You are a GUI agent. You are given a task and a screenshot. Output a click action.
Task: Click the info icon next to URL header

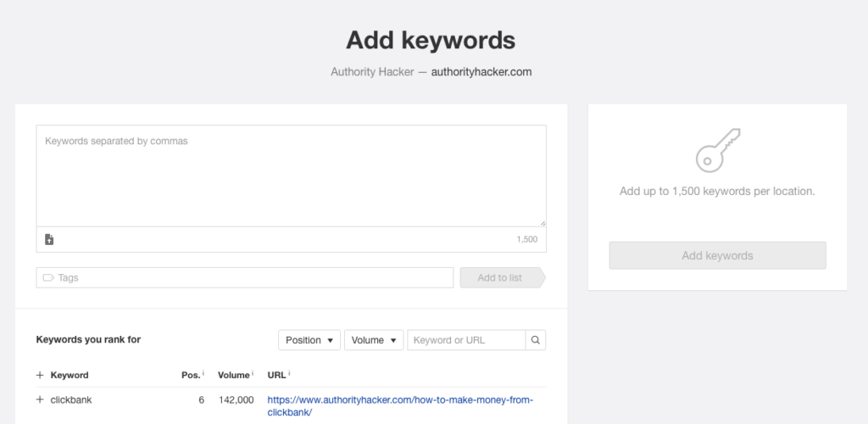tap(289, 374)
